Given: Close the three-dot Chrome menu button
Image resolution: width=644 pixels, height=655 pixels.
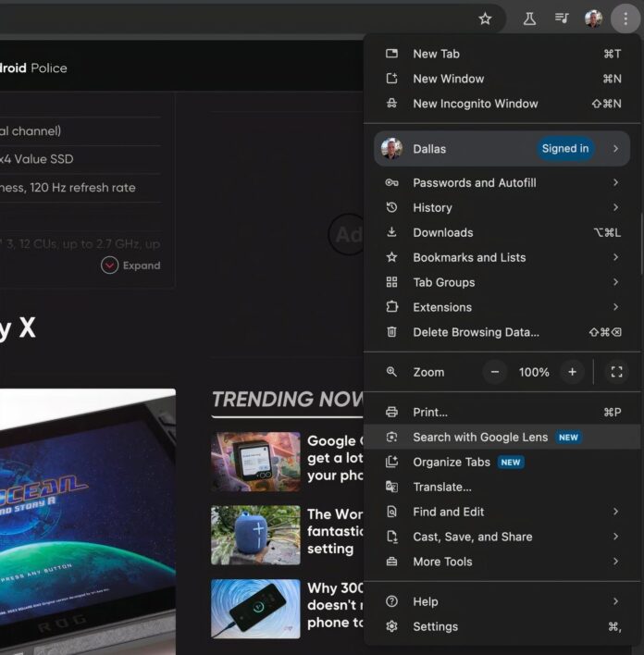Looking at the screenshot, I should (x=625, y=19).
